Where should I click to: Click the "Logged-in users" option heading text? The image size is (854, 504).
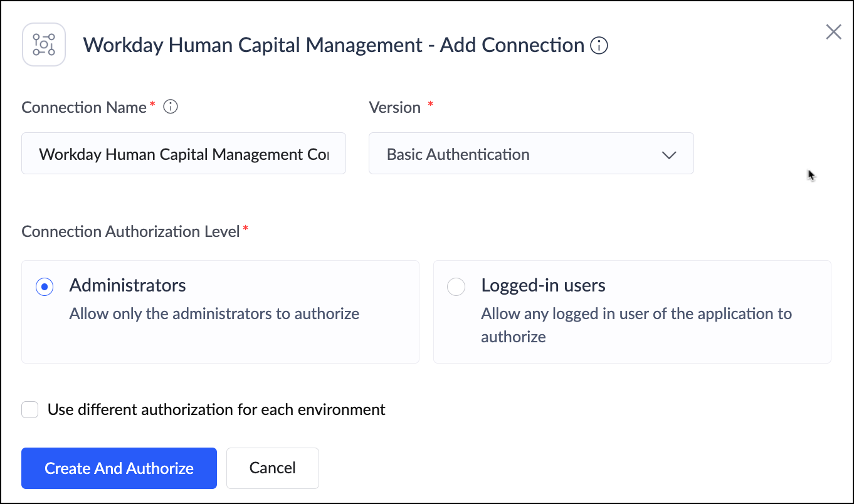pyautogui.click(x=543, y=285)
